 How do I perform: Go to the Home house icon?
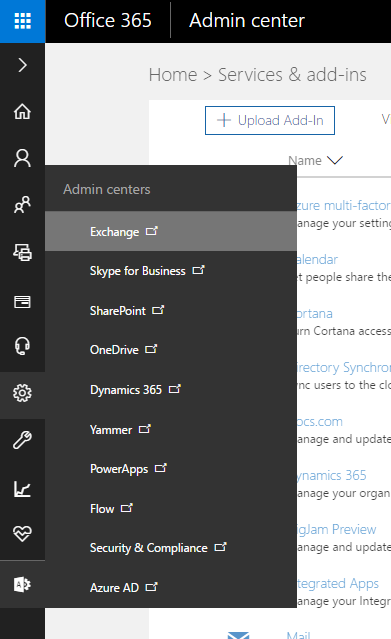click(22, 112)
